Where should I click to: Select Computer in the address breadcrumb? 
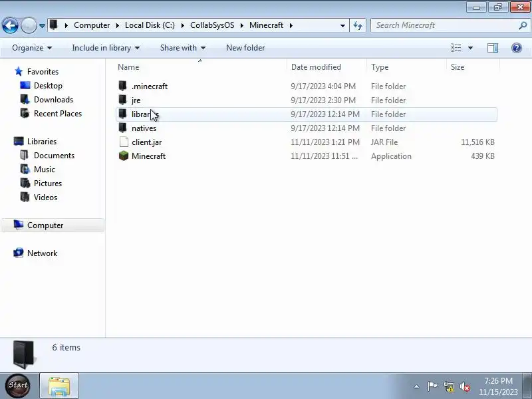pos(92,25)
